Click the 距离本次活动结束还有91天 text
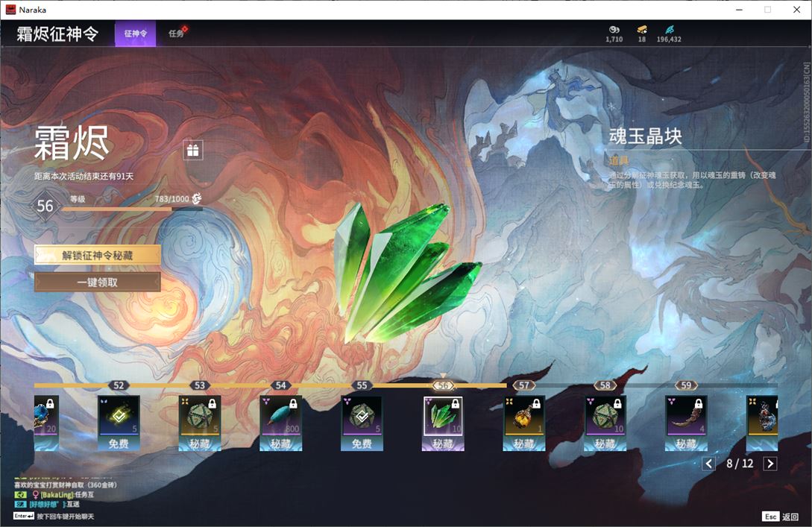The height and width of the screenshot is (527, 812). (x=84, y=176)
